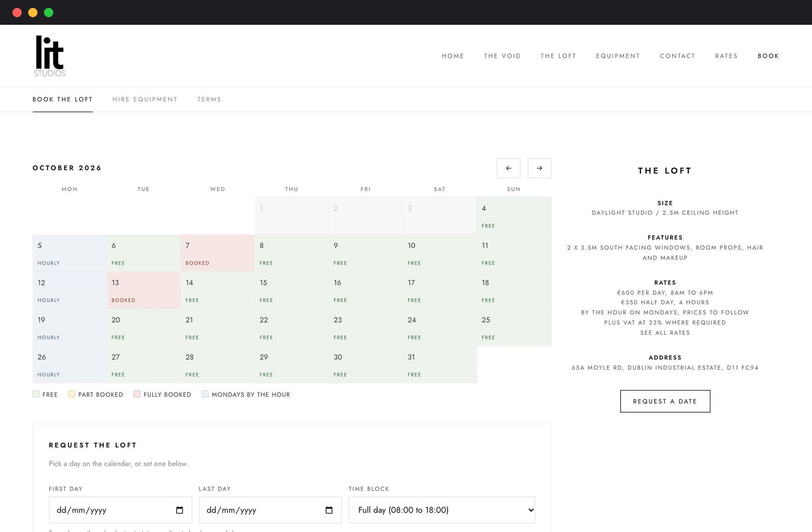Click the Lit Studios logo
This screenshot has width=812, height=532.
(x=50, y=56)
